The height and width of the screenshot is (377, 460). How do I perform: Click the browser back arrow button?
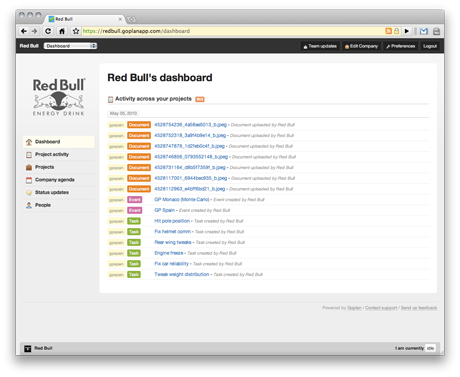24,31
